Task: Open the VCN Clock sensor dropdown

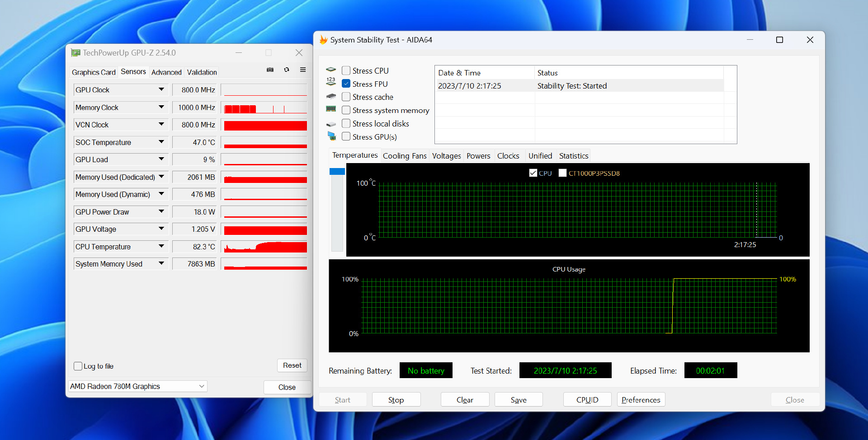Action: 161,124
